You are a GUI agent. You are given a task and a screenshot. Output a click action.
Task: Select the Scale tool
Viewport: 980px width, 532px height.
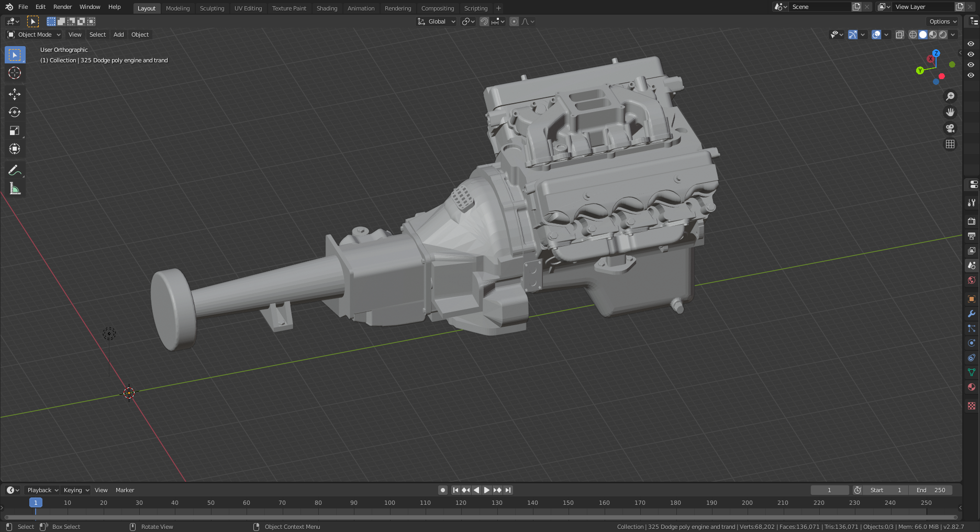pyautogui.click(x=15, y=130)
